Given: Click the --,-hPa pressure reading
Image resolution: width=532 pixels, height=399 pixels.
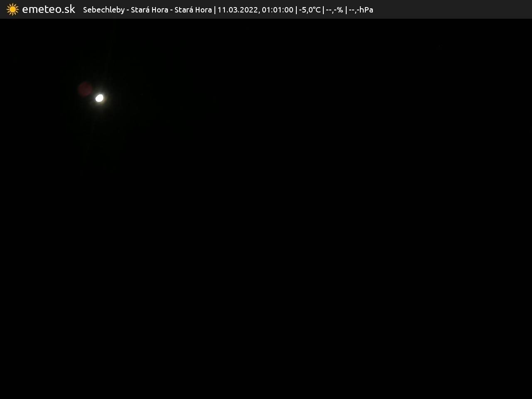Looking at the screenshot, I should coord(361,10).
